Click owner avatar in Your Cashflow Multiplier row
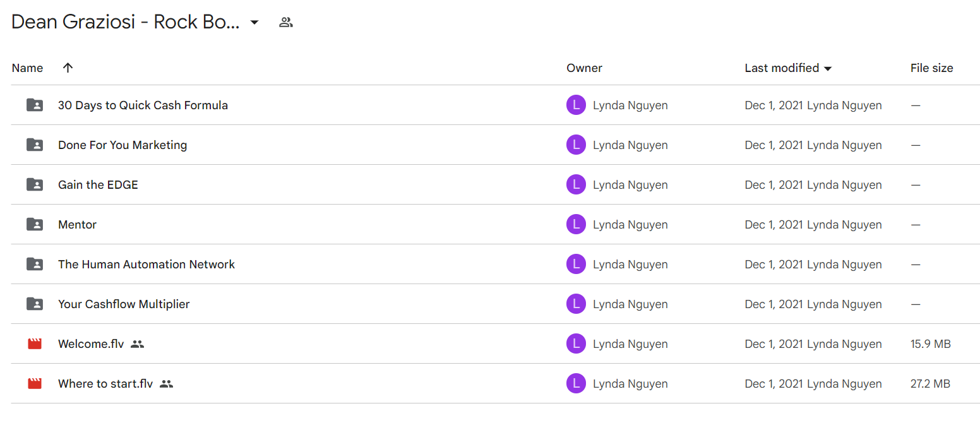 pyautogui.click(x=576, y=304)
